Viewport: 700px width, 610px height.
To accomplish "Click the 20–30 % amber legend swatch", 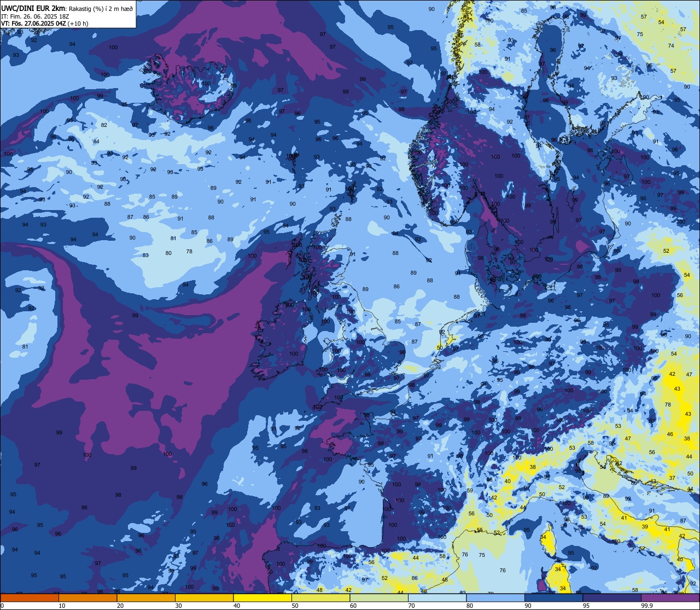I will (146, 598).
